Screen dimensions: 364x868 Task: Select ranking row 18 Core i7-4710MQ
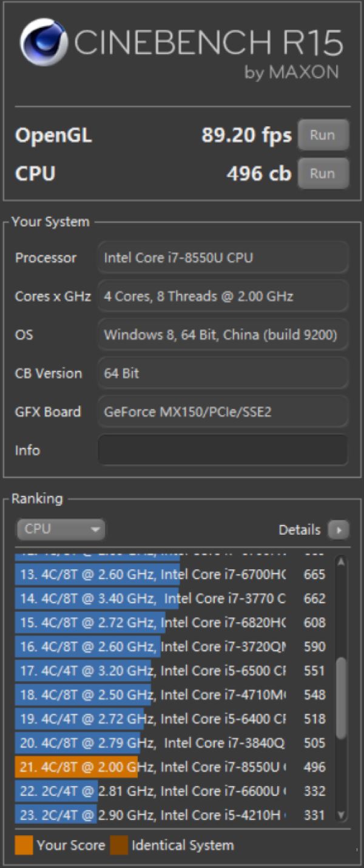point(174,694)
